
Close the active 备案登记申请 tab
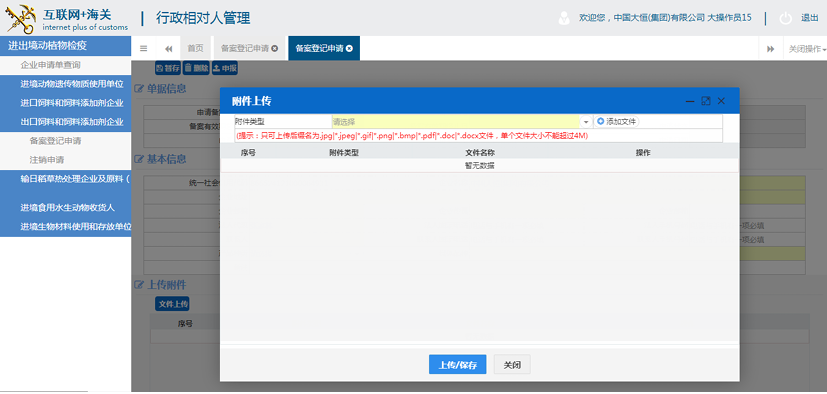[x=349, y=49]
